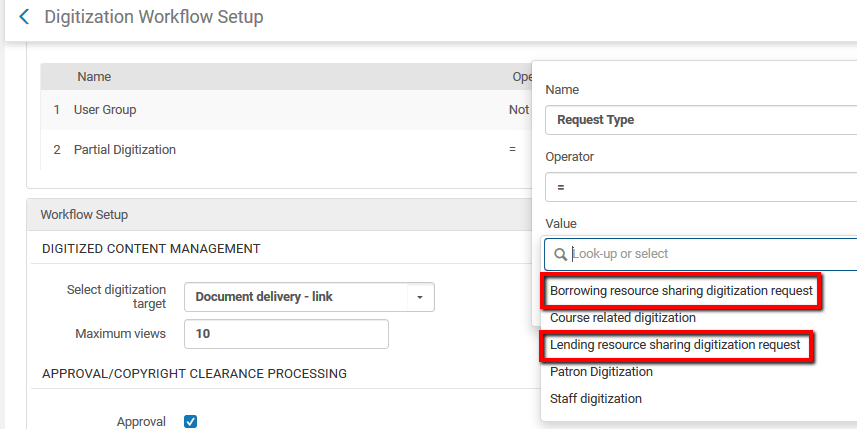
Task: Click the Digitization Workflow Setup title
Action: 154,18
